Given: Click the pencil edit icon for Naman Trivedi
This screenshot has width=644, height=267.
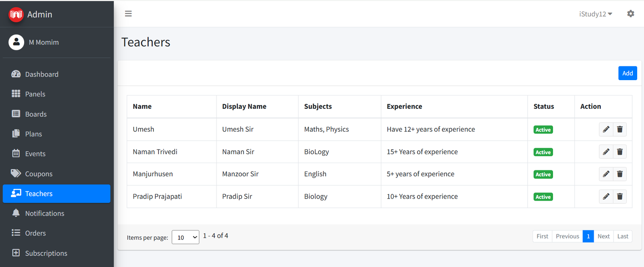Looking at the screenshot, I should 606,152.
